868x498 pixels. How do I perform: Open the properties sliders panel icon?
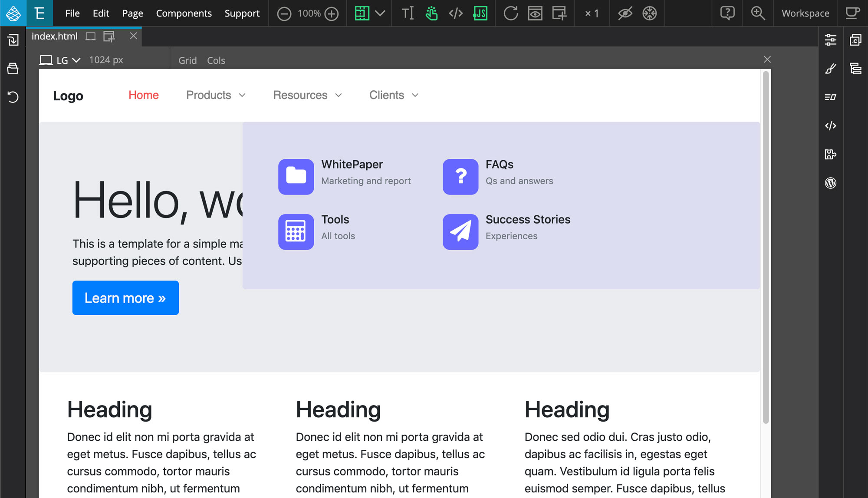(831, 40)
